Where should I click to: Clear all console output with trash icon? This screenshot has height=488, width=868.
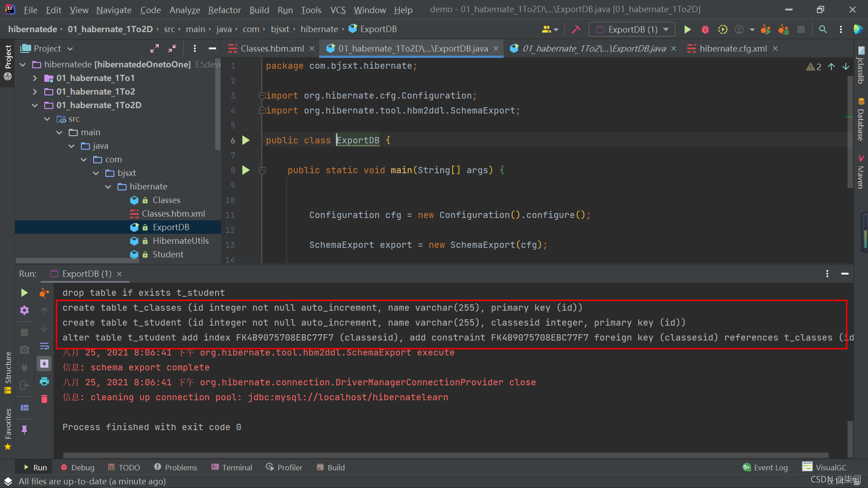[44, 399]
